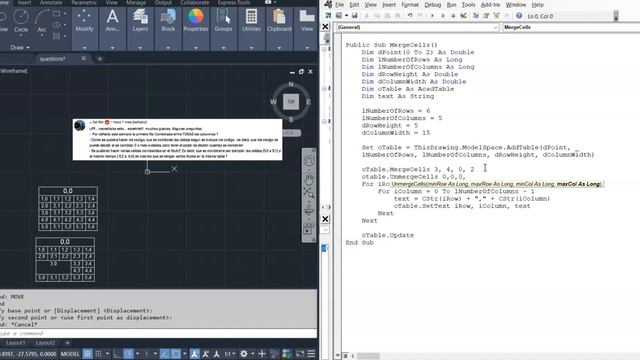Toggle Ortho mode in status bar
This screenshot has height=360, width=640.
click(x=117, y=354)
